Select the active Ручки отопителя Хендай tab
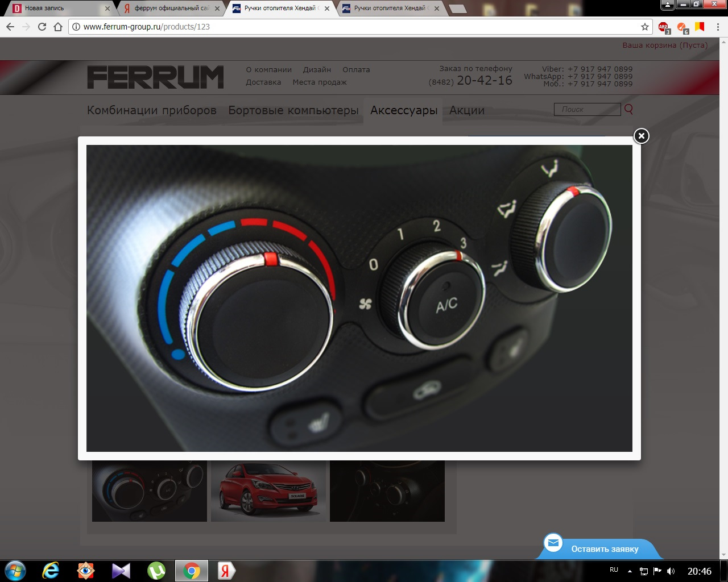This screenshot has height=582, width=728. [x=282, y=9]
